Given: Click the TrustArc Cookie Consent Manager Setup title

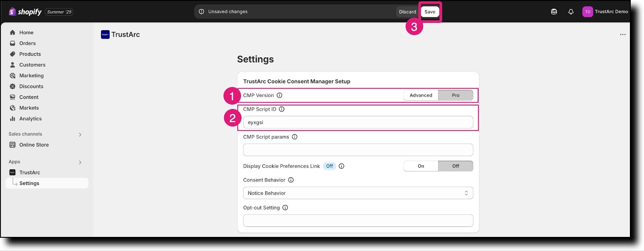Looking at the screenshot, I should pyautogui.click(x=297, y=81).
